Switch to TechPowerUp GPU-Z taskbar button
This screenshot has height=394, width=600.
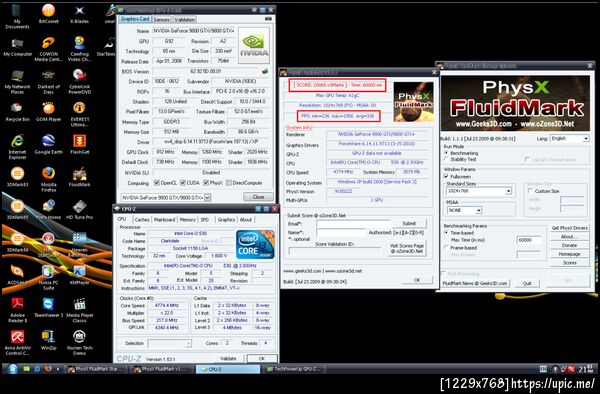tap(293, 369)
